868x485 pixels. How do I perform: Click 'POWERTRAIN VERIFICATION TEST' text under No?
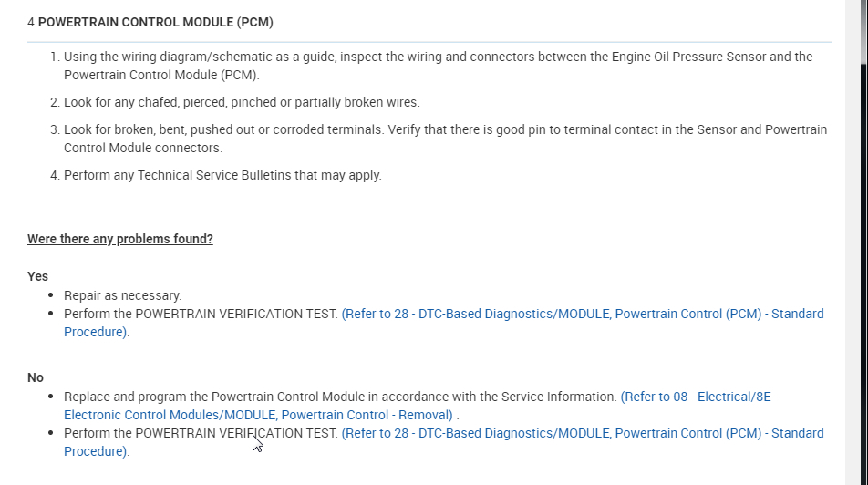pos(236,433)
